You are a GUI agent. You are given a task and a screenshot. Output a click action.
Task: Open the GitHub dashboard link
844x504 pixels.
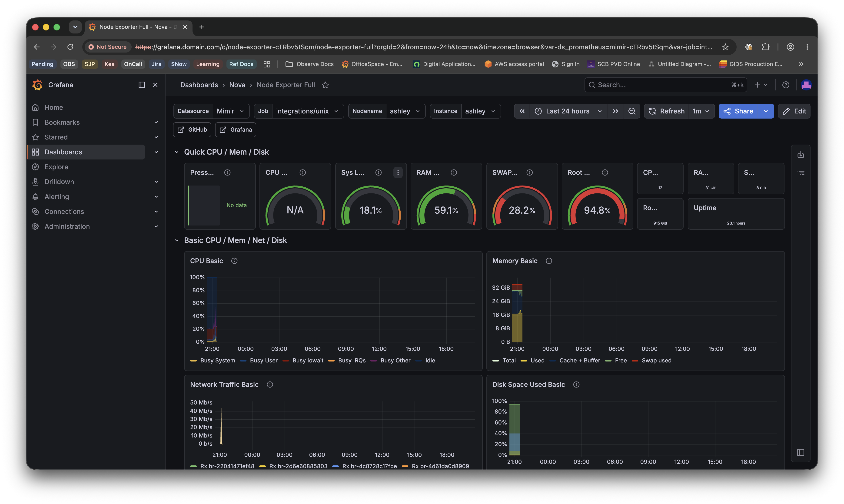[192, 130]
